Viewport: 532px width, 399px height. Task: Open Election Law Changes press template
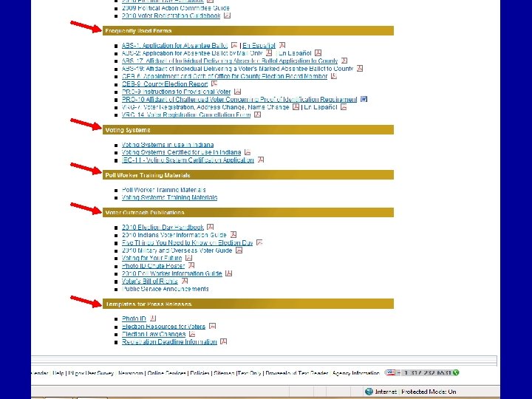click(154, 334)
